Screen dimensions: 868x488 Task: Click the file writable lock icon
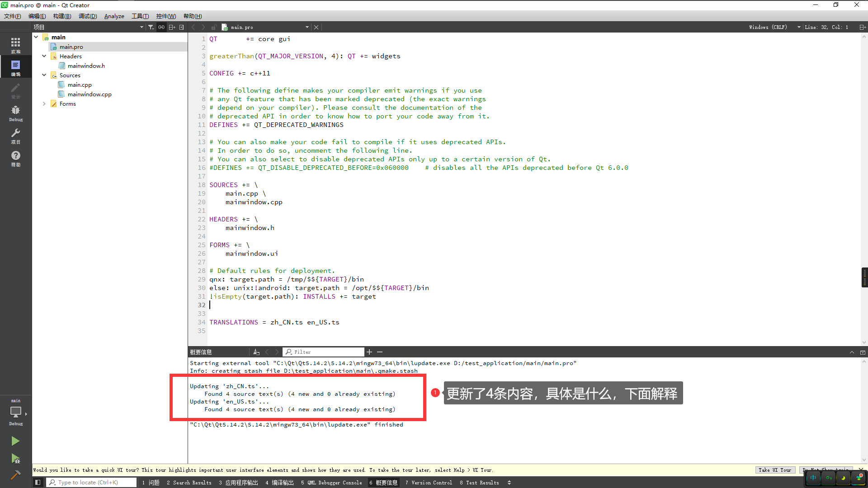pyautogui.click(x=214, y=27)
